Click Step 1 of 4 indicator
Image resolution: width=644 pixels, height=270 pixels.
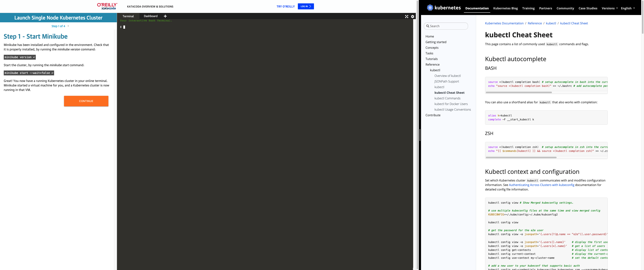tap(58, 26)
